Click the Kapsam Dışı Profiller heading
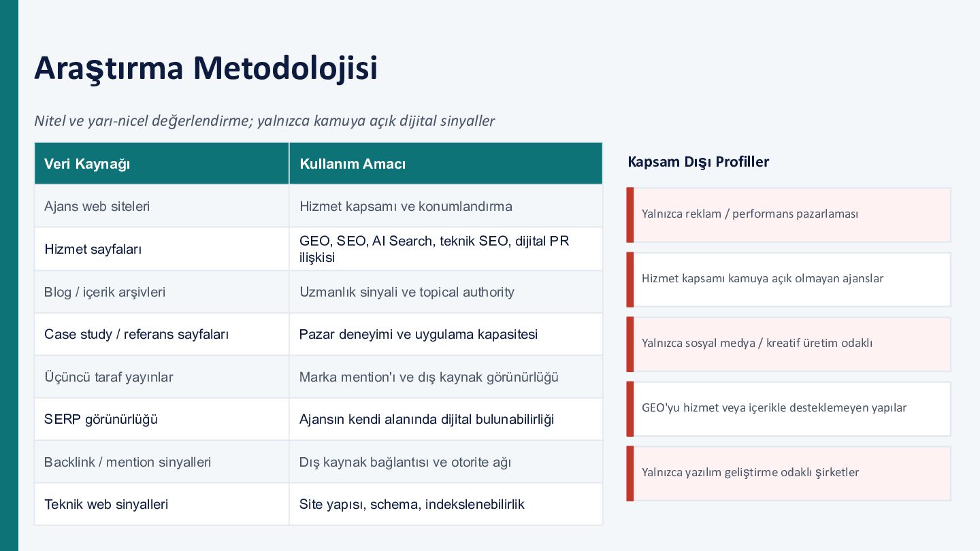Image resolution: width=980 pixels, height=551 pixels. click(698, 162)
